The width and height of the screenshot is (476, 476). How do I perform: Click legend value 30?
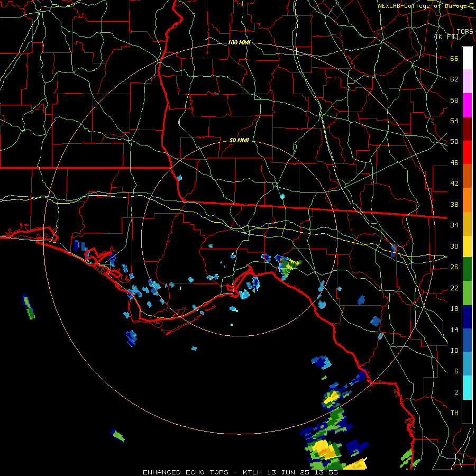[x=454, y=246]
